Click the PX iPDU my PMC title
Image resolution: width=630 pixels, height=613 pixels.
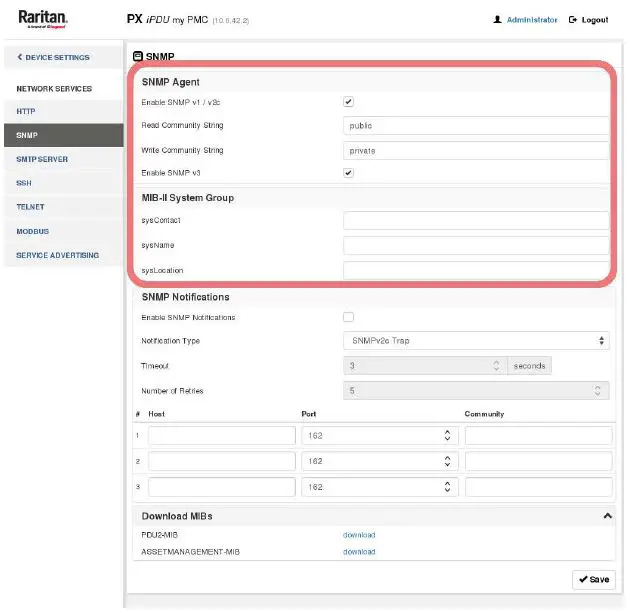point(167,19)
